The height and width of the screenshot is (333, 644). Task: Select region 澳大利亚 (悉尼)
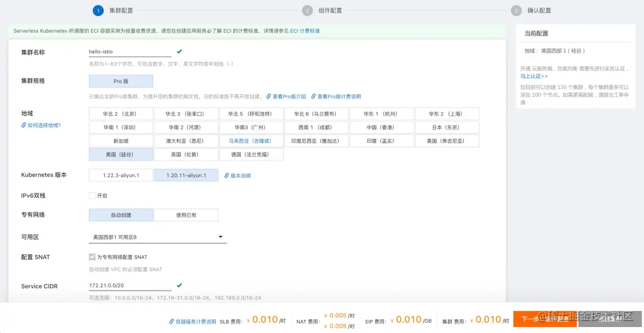186,141
